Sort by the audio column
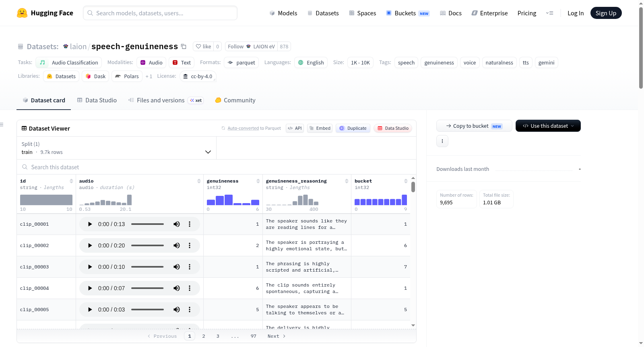The height and width of the screenshot is (347, 644). pyautogui.click(x=199, y=181)
